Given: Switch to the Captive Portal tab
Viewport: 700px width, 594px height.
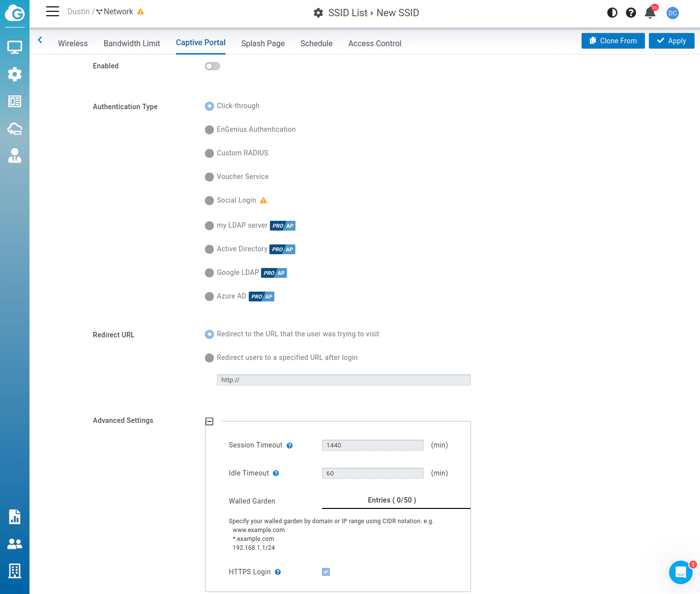Looking at the screenshot, I should point(201,43).
